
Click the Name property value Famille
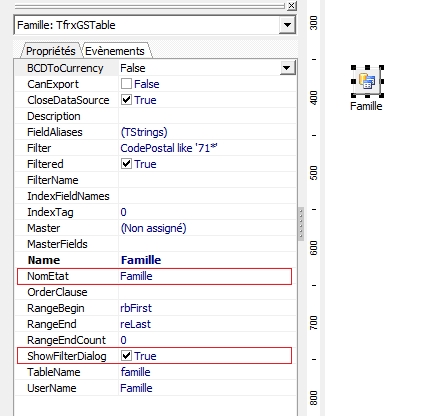click(x=141, y=260)
